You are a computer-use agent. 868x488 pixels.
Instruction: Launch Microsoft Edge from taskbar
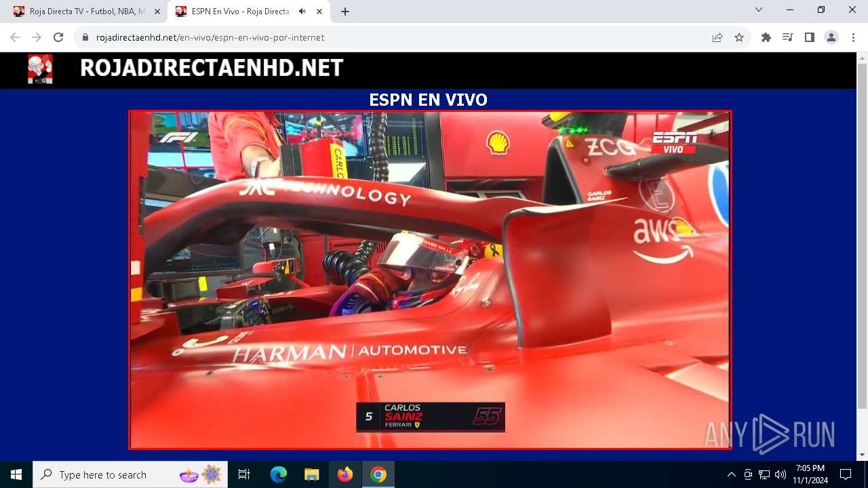point(279,474)
